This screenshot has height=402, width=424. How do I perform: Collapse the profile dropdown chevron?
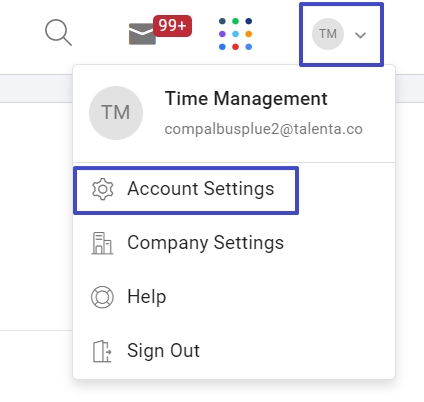[x=360, y=35]
